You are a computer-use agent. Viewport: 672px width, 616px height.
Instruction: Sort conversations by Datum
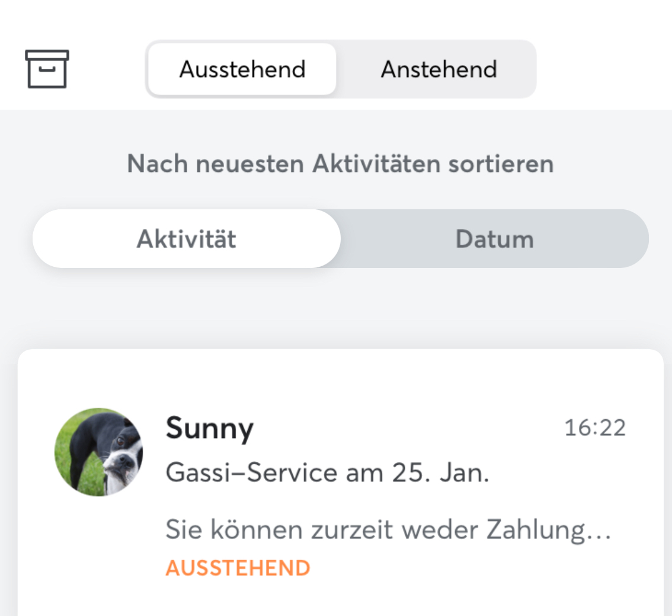point(494,239)
